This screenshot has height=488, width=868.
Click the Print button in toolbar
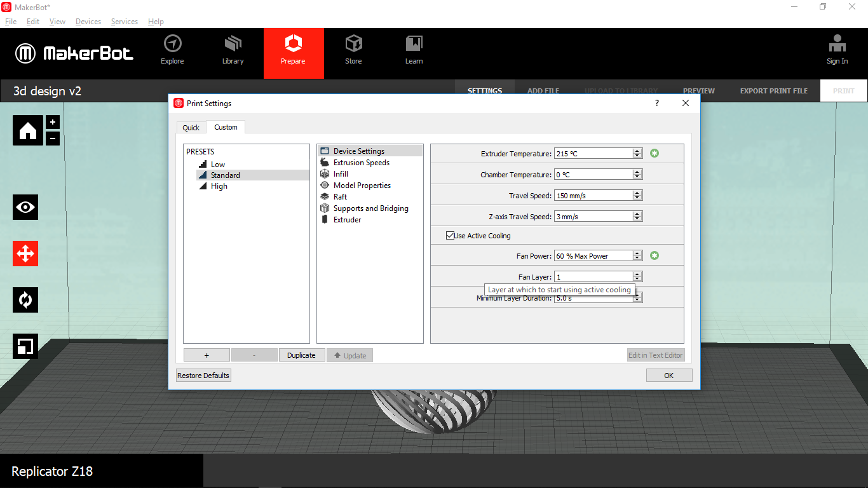(844, 91)
